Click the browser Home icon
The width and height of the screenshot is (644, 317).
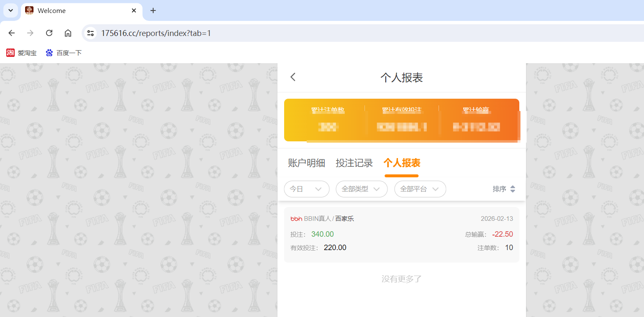coord(68,33)
